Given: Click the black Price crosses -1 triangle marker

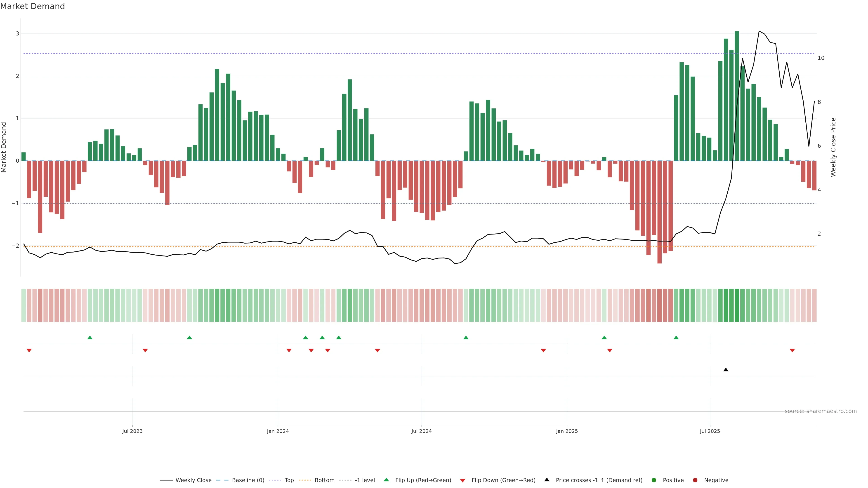Looking at the screenshot, I should [726, 370].
